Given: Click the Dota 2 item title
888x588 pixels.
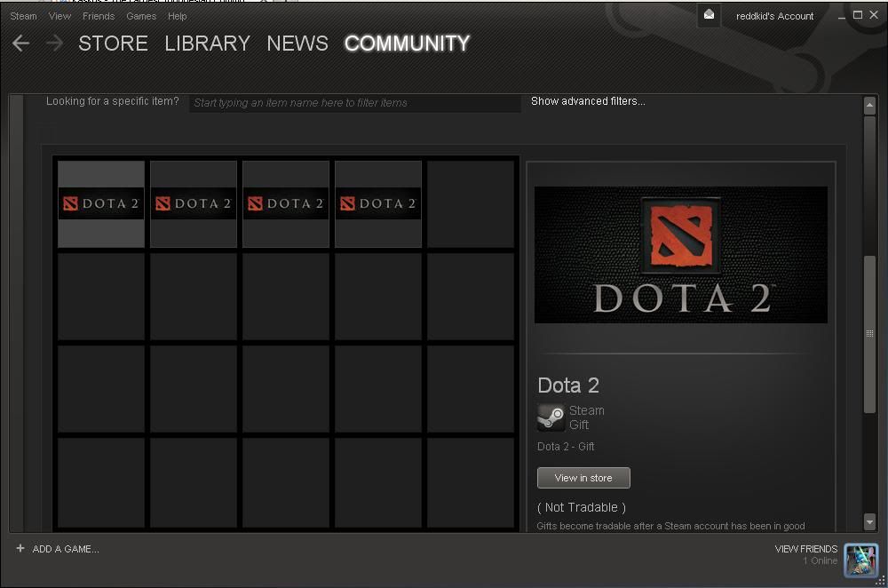Looking at the screenshot, I should pyautogui.click(x=568, y=385).
